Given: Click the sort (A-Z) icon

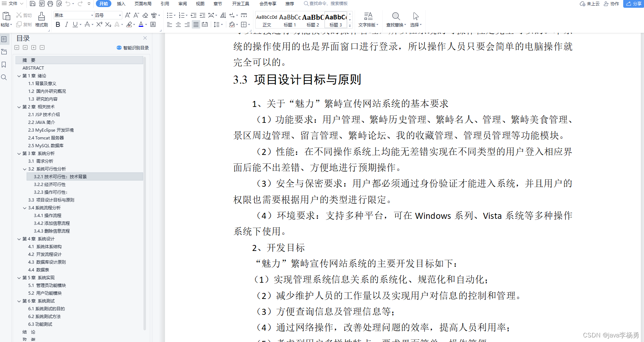Looking at the screenshot, I should point(223,15).
